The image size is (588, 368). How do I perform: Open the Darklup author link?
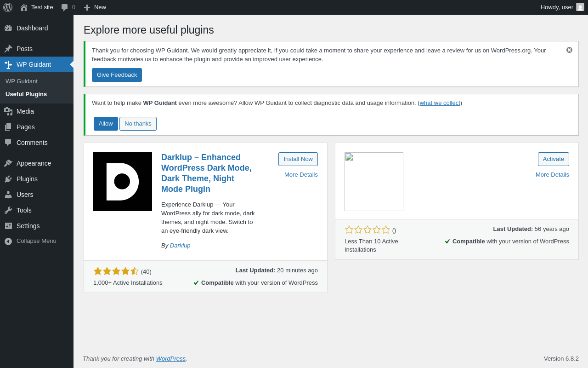pos(180,246)
